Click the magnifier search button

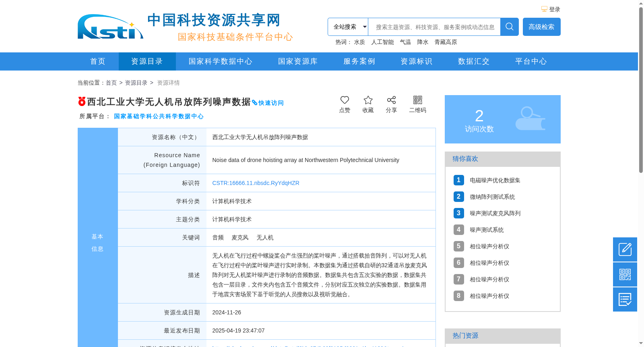510,27
